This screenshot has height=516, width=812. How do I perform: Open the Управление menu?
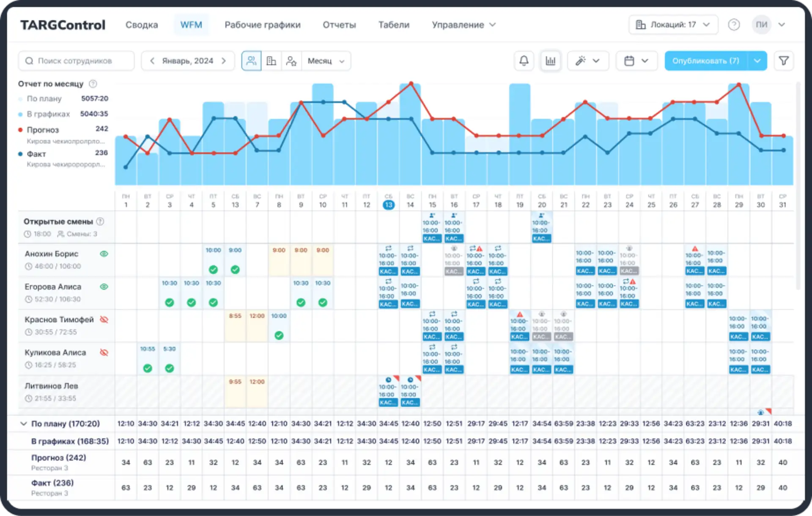pos(463,25)
